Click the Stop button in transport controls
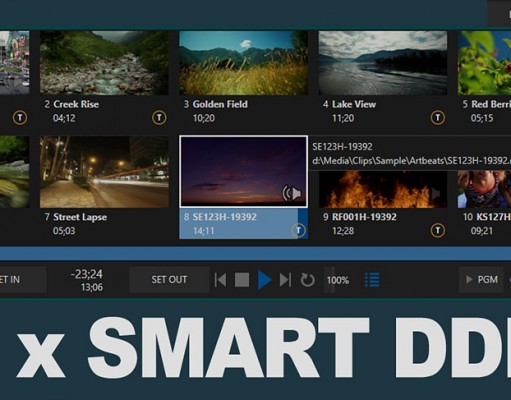 tap(242, 280)
